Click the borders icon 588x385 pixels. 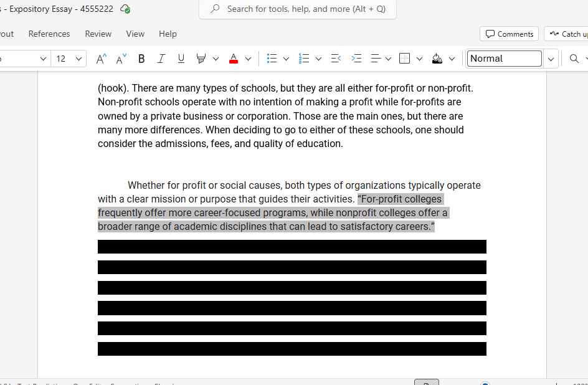pos(404,59)
